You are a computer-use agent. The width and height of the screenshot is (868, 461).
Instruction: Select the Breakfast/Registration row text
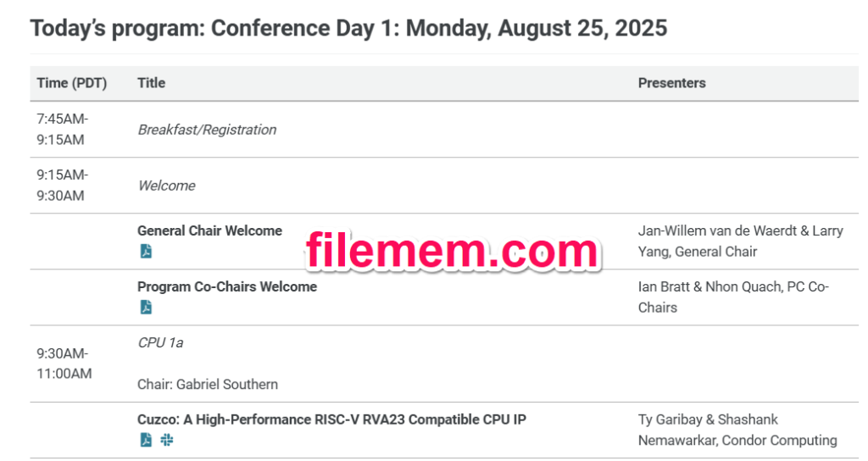(207, 130)
